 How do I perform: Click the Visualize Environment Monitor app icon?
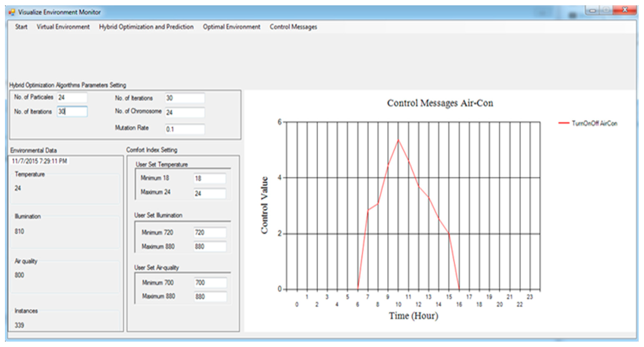[x=11, y=12]
